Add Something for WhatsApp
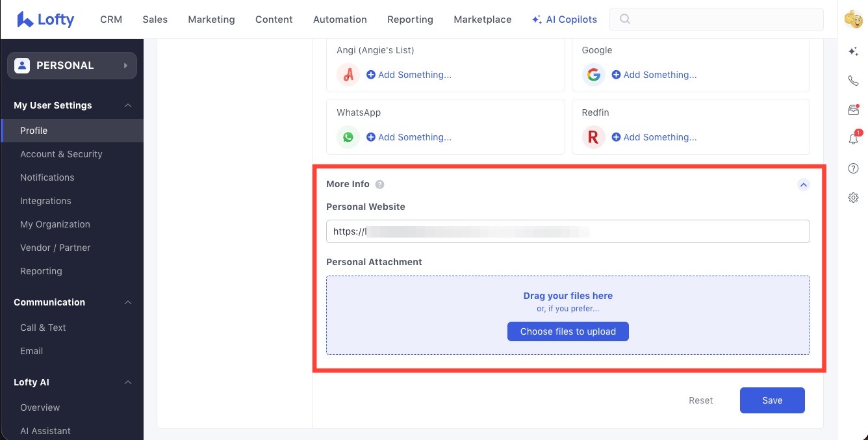868x440 pixels. click(x=409, y=137)
